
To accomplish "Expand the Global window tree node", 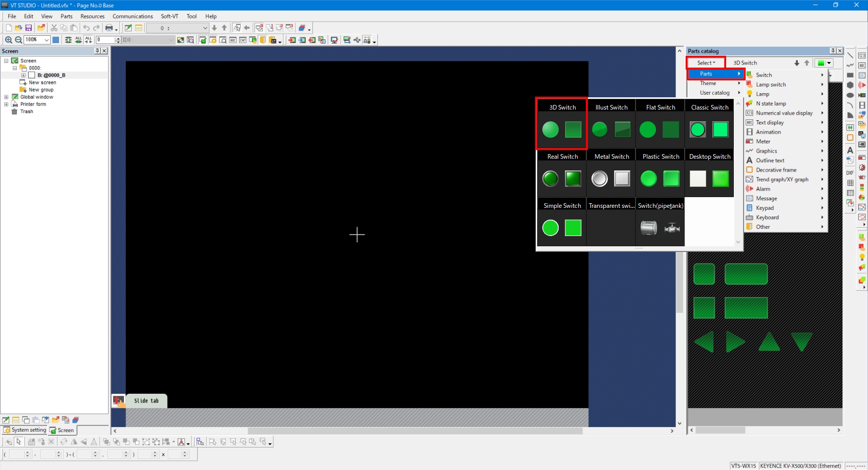I will click(6, 97).
